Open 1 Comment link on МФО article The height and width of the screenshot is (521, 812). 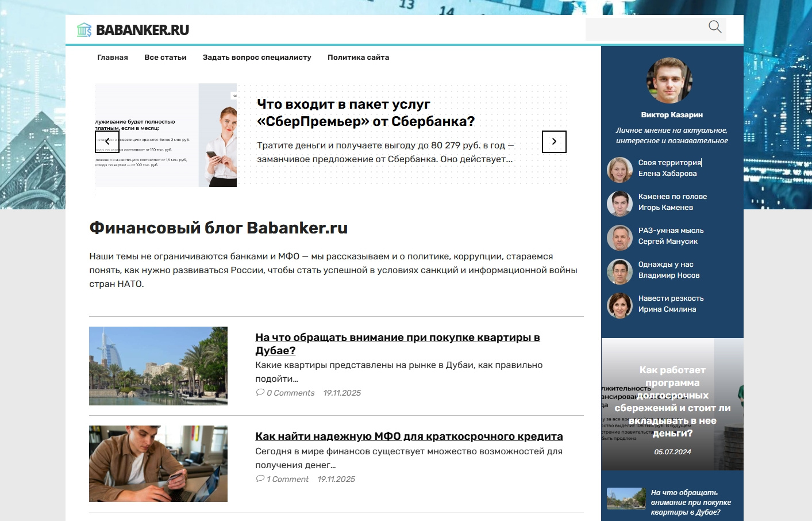pyautogui.click(x=287, y=479)
